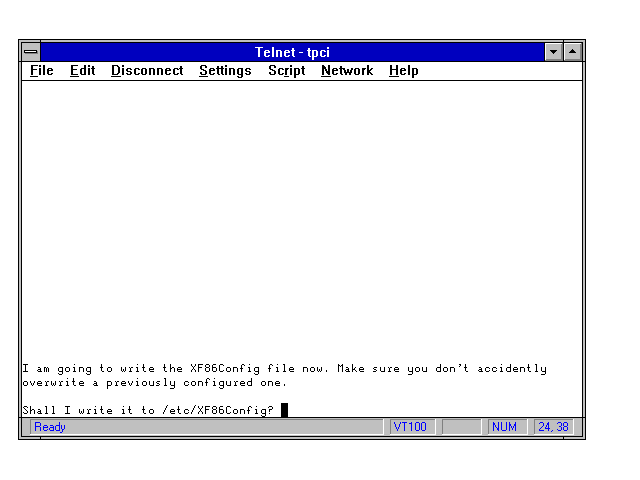The image size is (640, 480).
Task: Click the 24, 38 cursor position readout
Action: [553, 427]
